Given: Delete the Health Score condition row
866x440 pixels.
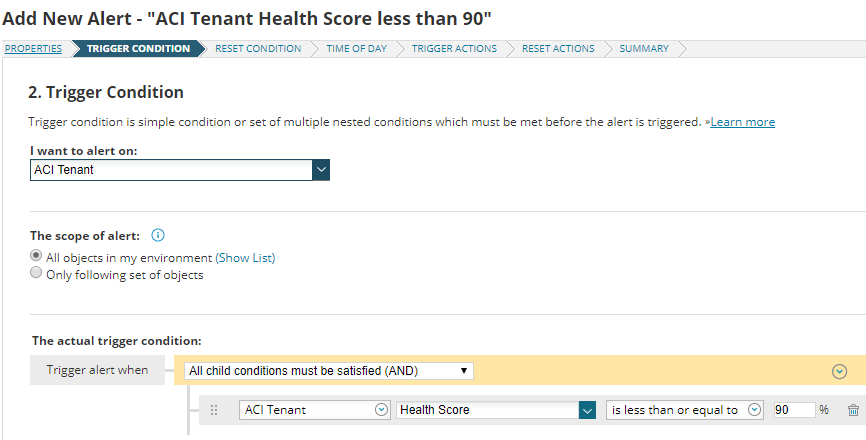Looking at the screenshot, I should tap(852, 410).
